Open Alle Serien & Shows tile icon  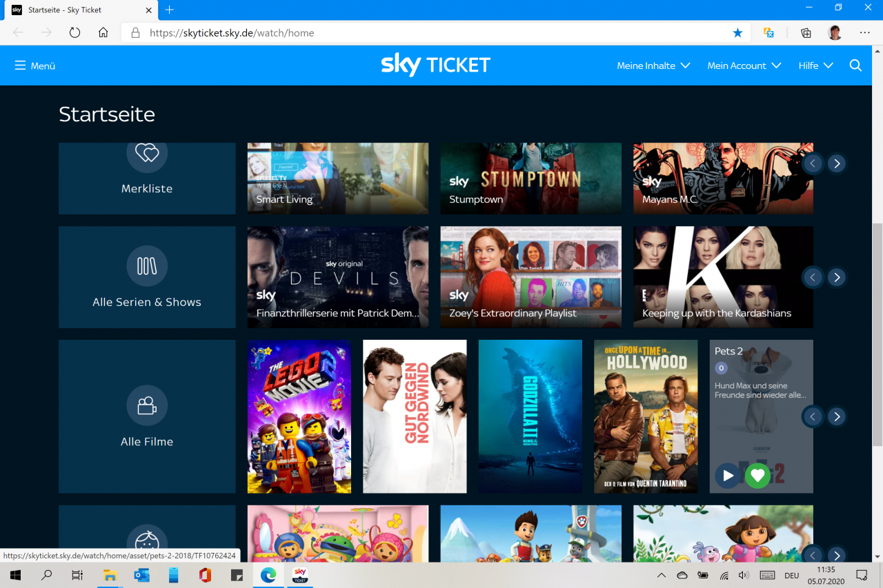(x=147, y=266)
